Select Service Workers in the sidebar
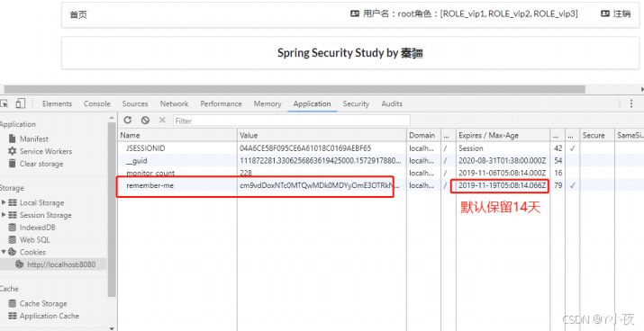Viewport: 644px width, 331px height. click(x=46, y=151)
